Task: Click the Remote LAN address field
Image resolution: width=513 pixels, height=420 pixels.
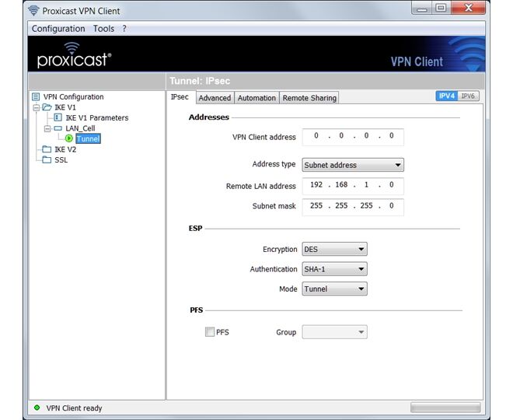Action: (353, 186)
